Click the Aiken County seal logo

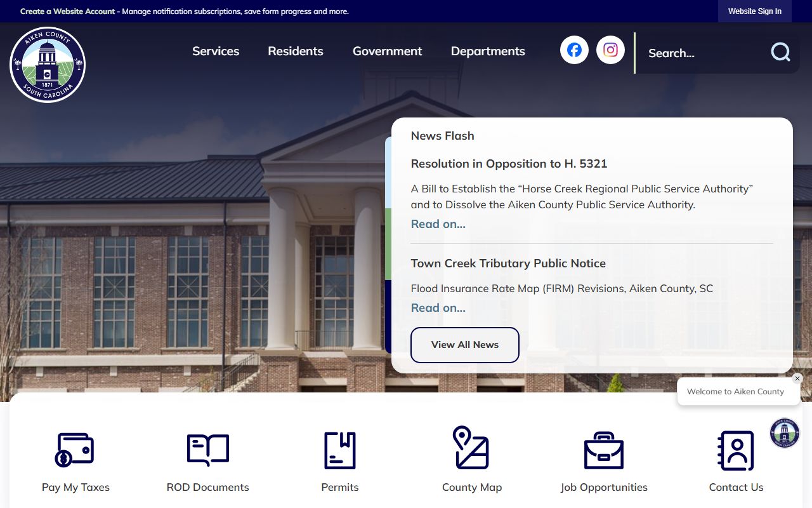48,65
